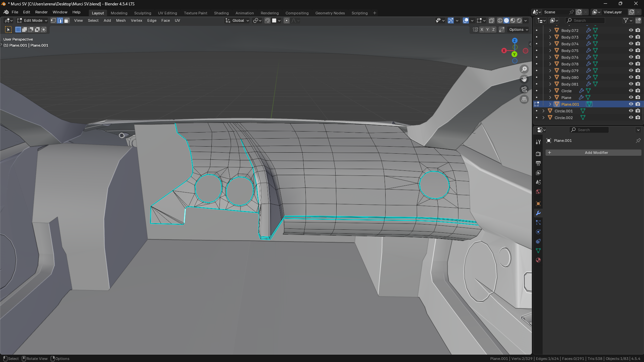This screenshot has height=362, width=644.
Task: Switch to vertex select mode
Action: (x=53, y=20)
